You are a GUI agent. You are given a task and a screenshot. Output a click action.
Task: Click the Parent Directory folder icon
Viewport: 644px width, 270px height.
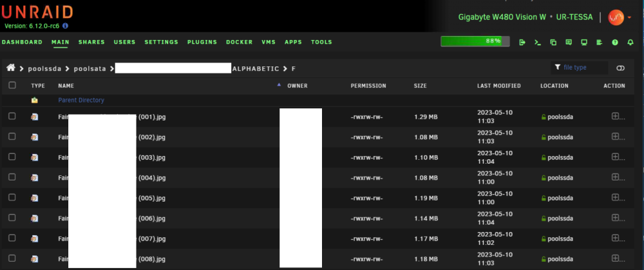(x=35, y=100)
